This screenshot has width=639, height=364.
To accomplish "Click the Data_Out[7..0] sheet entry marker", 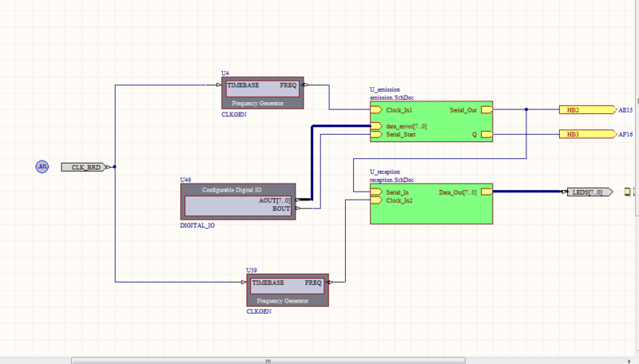I will coord(486,192).
